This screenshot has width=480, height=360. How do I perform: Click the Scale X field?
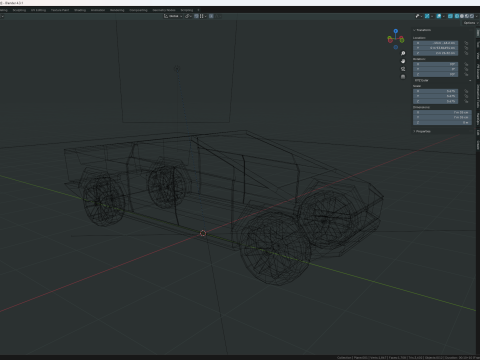(x=435, y=91)
